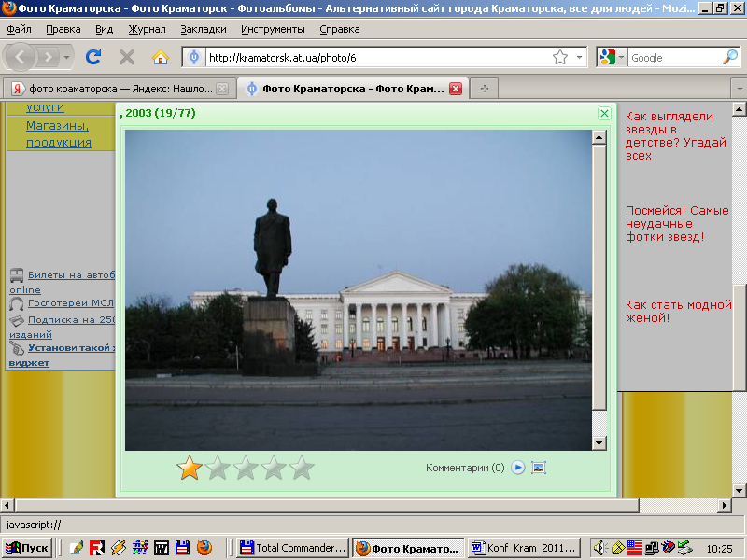Launch Total Commander from quick launch floppy icon
Viewport: 747px width, 560px height.
182,548
